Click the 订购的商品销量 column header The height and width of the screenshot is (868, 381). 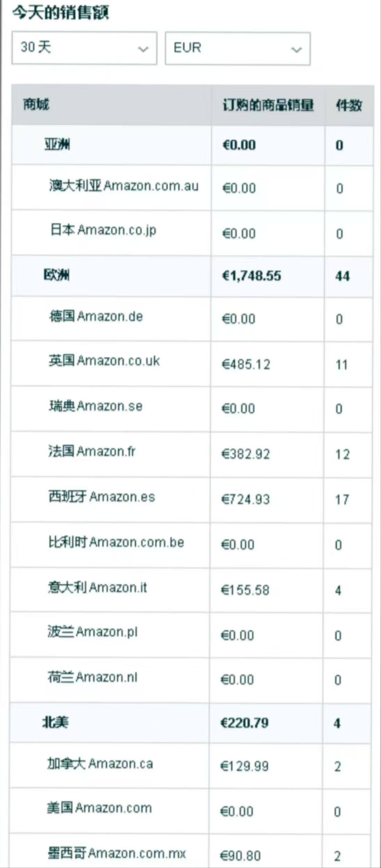[268, 105]
